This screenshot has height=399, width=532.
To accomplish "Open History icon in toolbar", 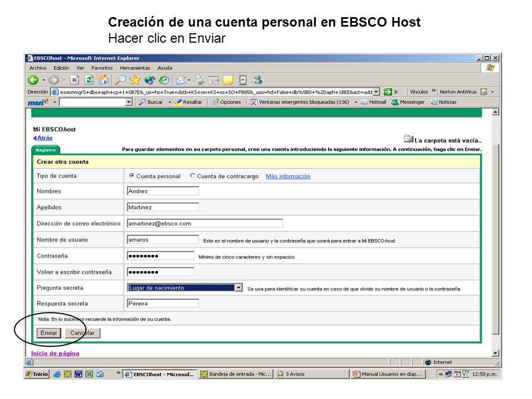I will point(164,80).
